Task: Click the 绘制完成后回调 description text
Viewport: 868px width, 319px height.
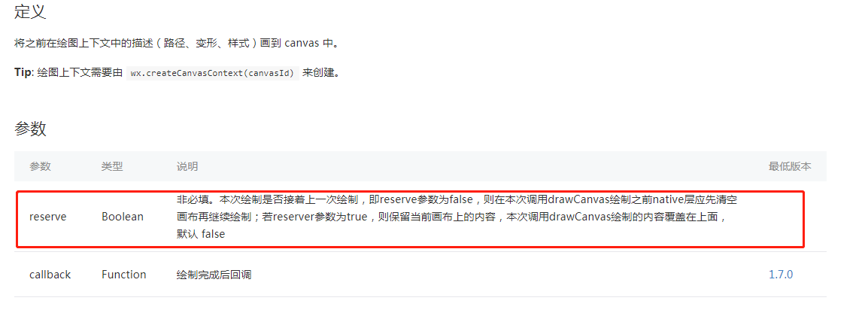Action: tap(214, 274)
